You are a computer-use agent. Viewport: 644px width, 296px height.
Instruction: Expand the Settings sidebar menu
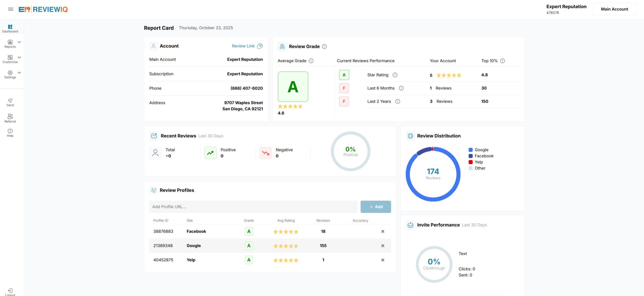click(19, 73)
